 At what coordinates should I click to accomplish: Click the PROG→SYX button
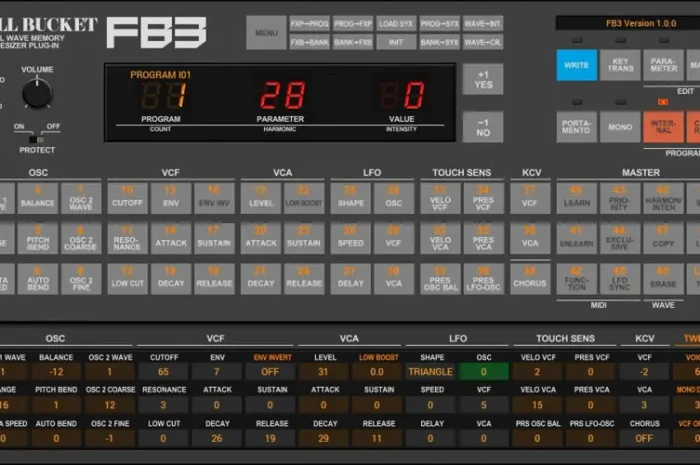pyautogui.click(x=439, y=24)
